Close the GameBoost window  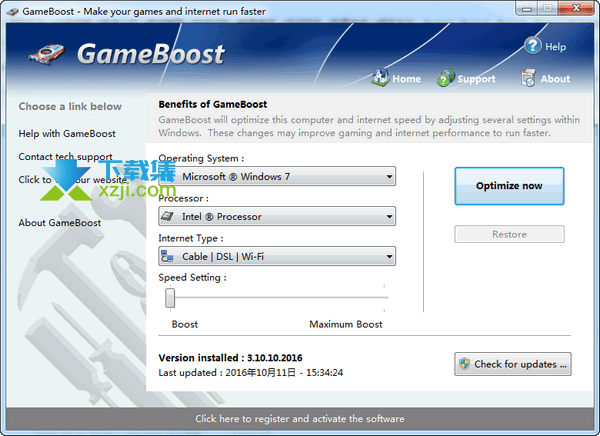pyautogui.click(x=576, y=8)
